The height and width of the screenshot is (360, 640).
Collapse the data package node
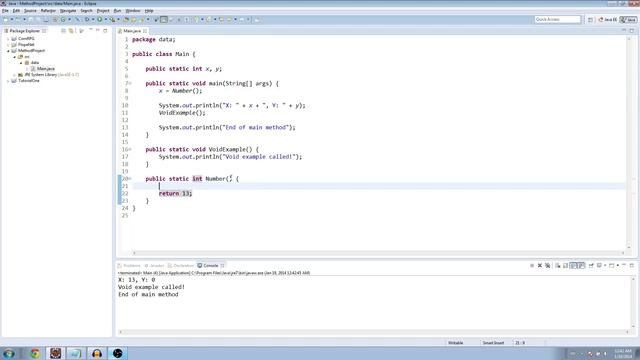coord(21,63)
